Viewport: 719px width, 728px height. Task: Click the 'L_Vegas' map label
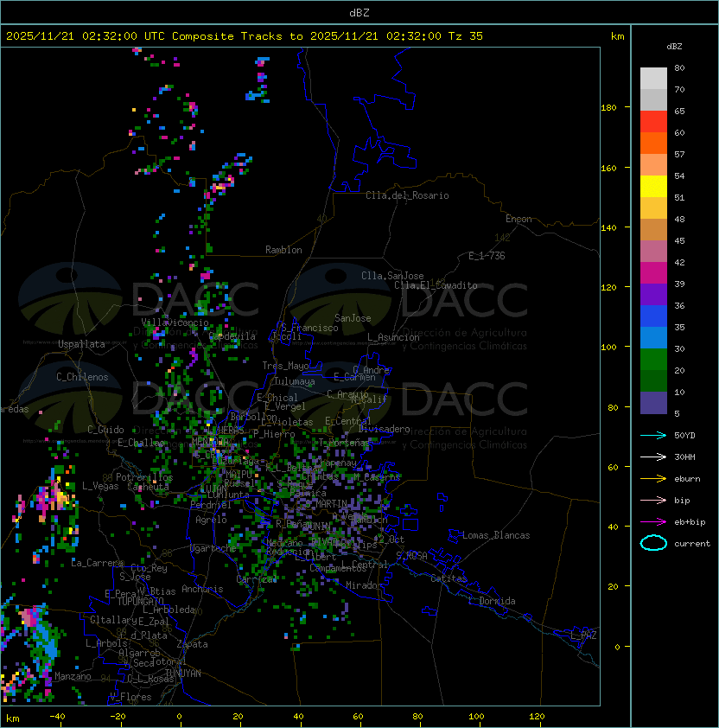(100, 486)
